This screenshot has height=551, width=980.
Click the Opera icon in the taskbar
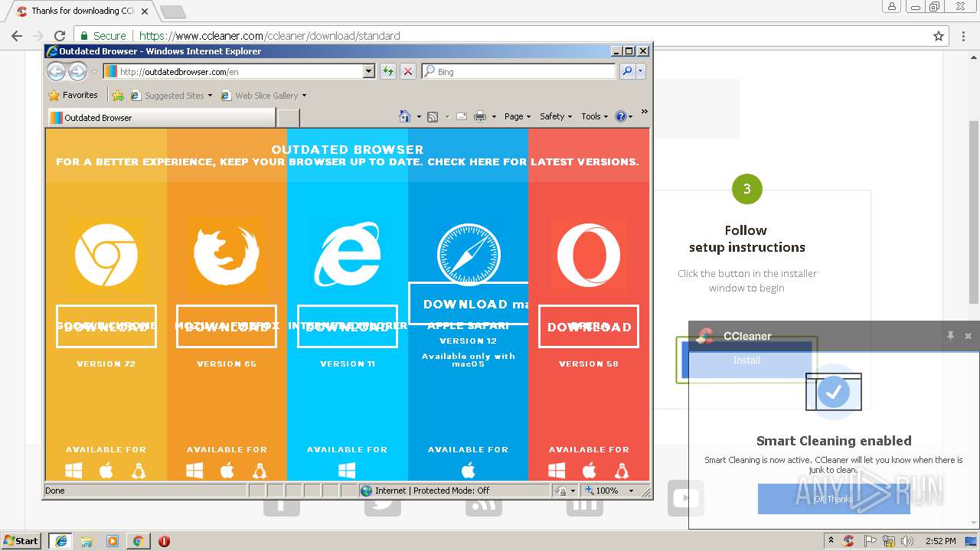coord(164,541)
